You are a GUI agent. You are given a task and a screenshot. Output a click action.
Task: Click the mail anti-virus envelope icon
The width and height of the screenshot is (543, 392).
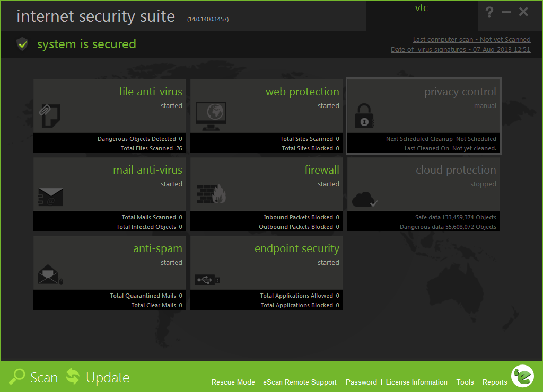coord(50,197)
